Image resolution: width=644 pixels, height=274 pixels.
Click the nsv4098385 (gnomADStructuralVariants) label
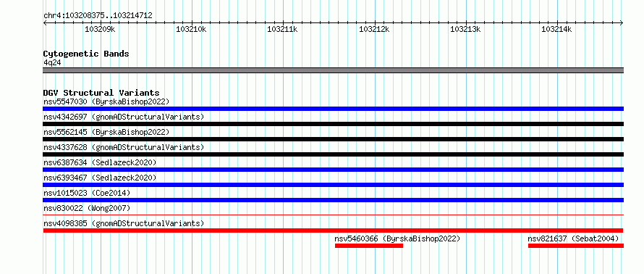pyautogui.click(x=124, y=223)
